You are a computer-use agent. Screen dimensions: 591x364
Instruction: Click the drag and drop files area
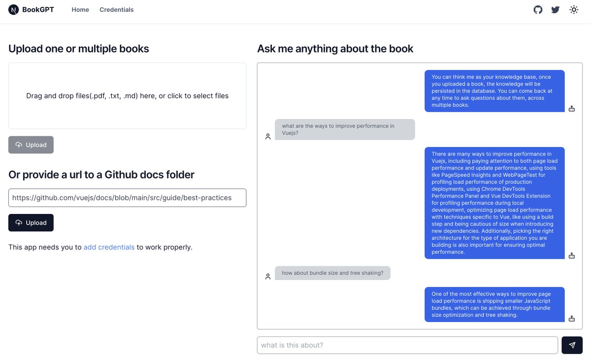click(x=127, y=96)
